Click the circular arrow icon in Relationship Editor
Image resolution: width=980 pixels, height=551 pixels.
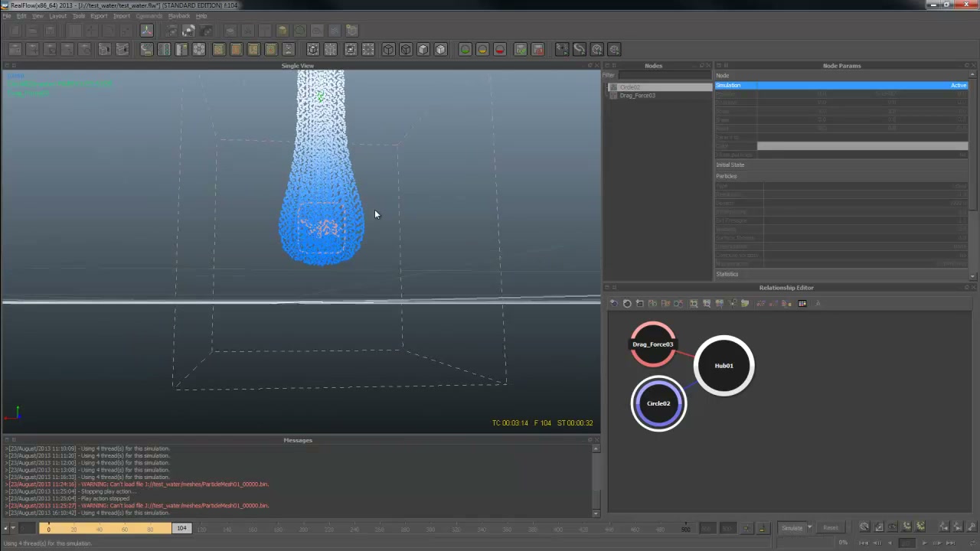click(627, 304)
